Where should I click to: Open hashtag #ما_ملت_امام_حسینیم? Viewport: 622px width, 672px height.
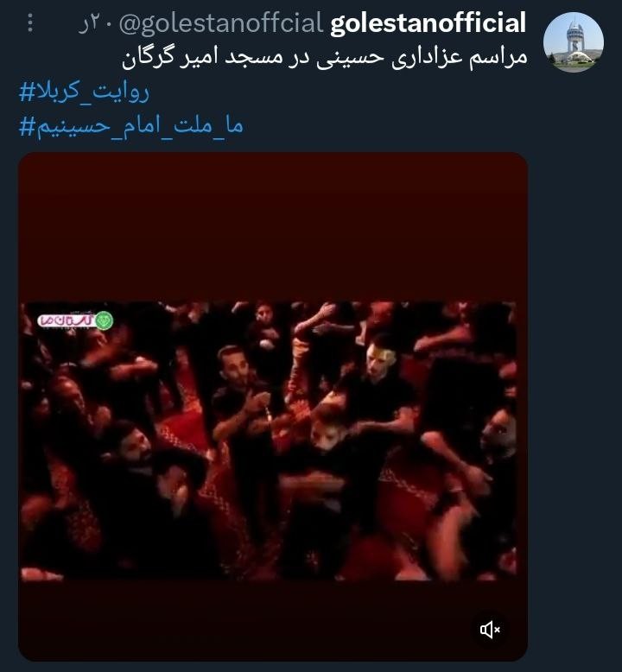coord(131,126)
